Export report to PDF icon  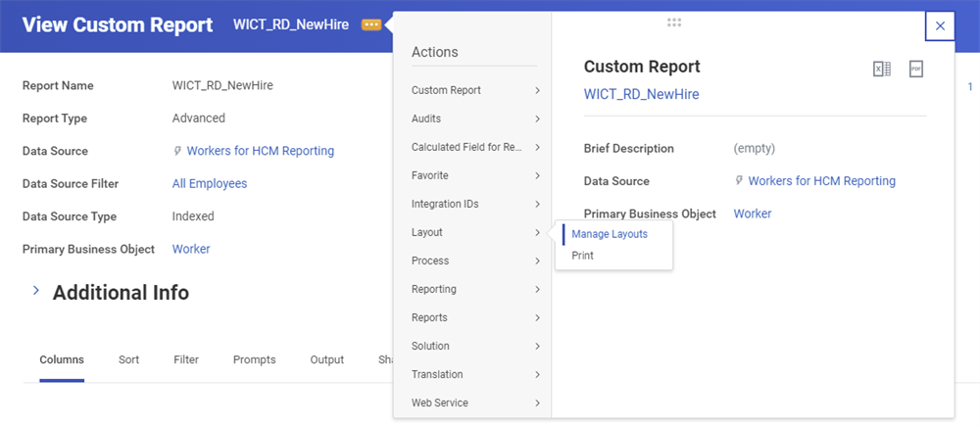click(x=915, y=70)
